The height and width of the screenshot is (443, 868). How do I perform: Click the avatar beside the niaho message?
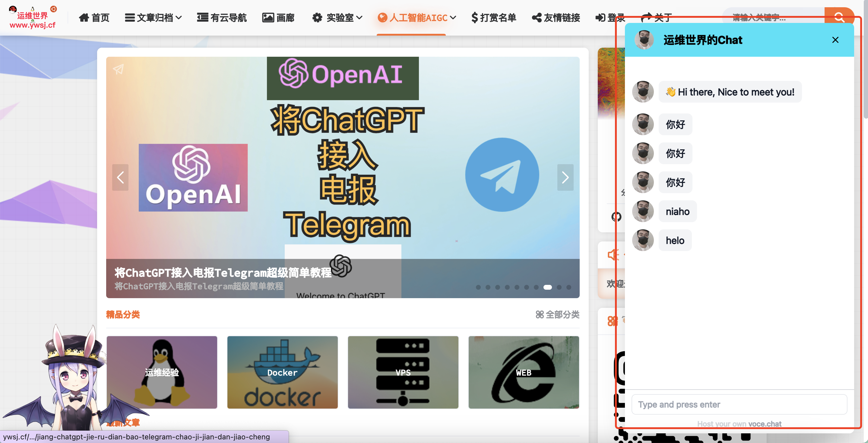click(x=643, y=211)
